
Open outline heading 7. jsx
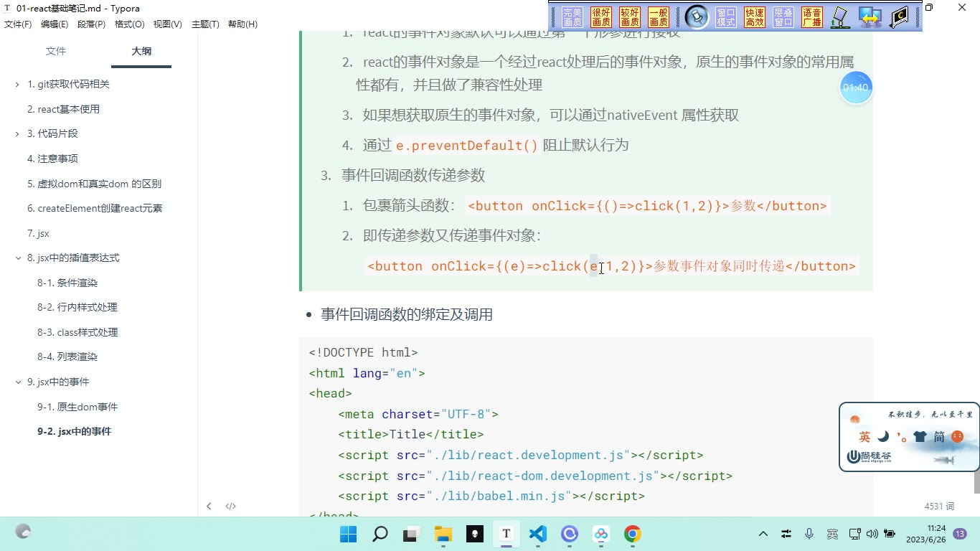38,234
